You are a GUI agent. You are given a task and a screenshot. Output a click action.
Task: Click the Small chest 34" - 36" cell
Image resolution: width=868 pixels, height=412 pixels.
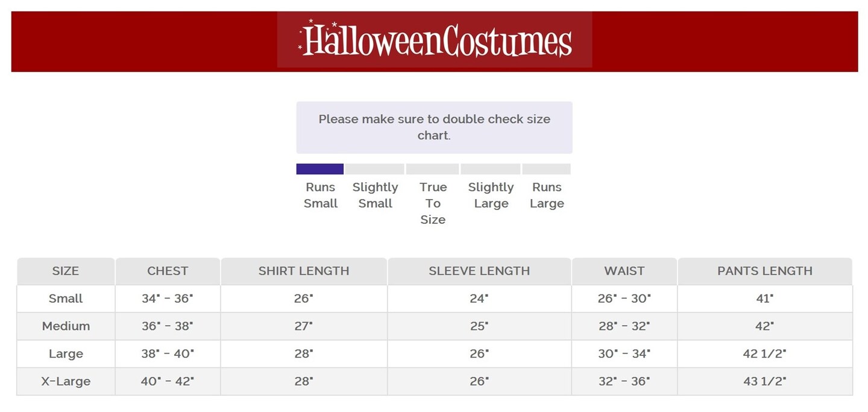point(168,299)
